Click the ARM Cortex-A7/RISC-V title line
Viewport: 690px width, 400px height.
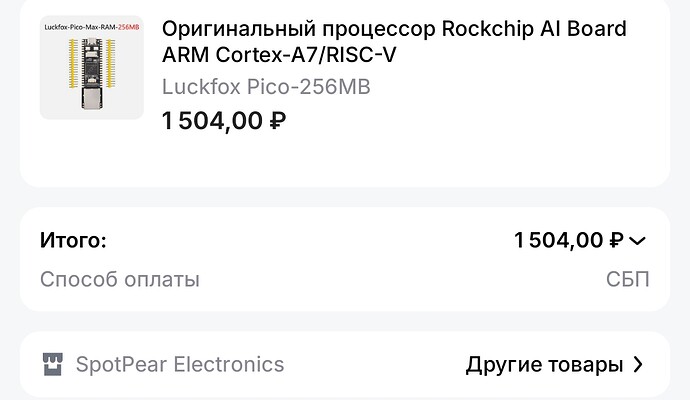click(278, 56)
